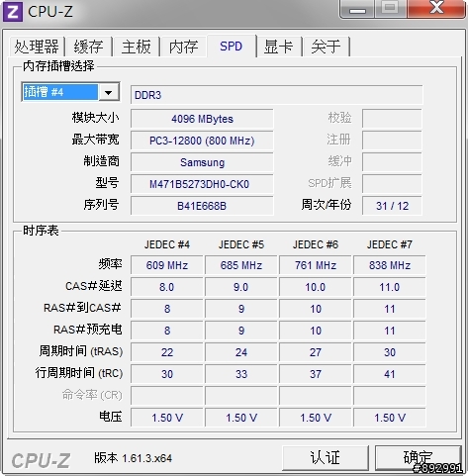
Task: Expand the 插槽 #4 dropdown arrow
Action: [x=109, y=92]
